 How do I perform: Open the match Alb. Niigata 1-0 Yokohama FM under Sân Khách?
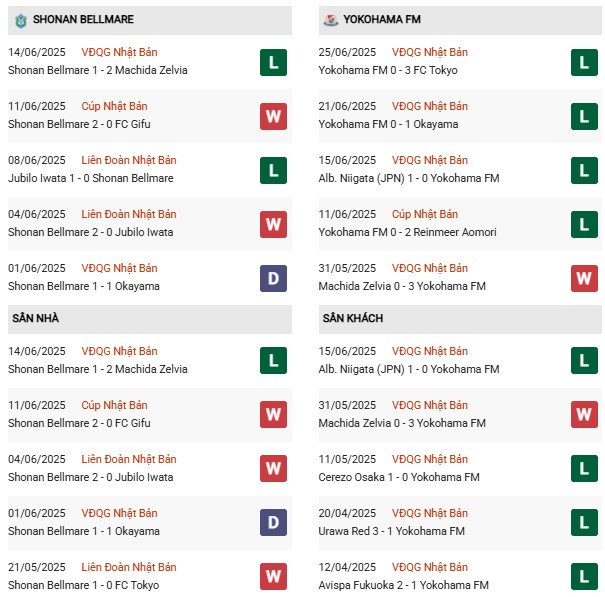coord(409,369)
